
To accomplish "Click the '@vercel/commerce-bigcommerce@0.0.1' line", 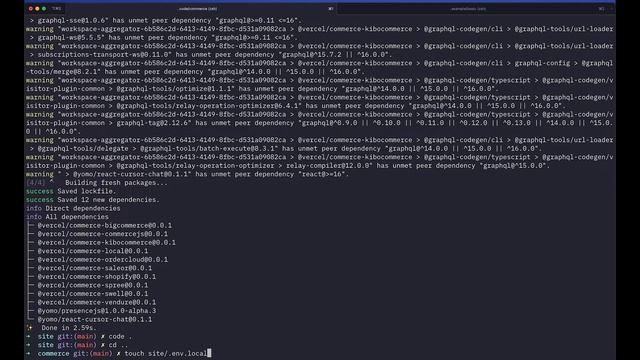I will [x=104, y=225].
